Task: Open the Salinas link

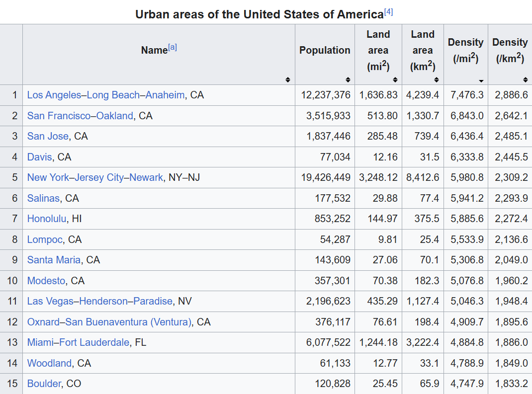Action: (43, 198)
